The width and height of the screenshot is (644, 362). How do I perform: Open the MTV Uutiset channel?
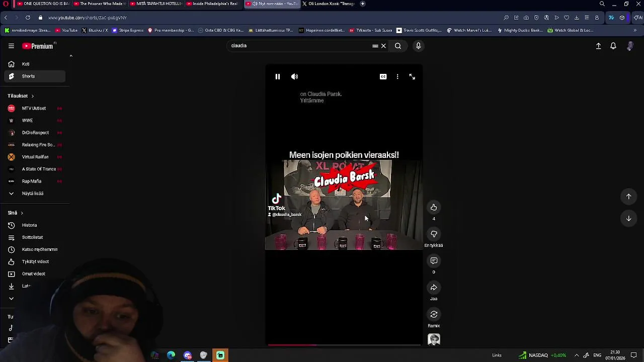point(35,108)
